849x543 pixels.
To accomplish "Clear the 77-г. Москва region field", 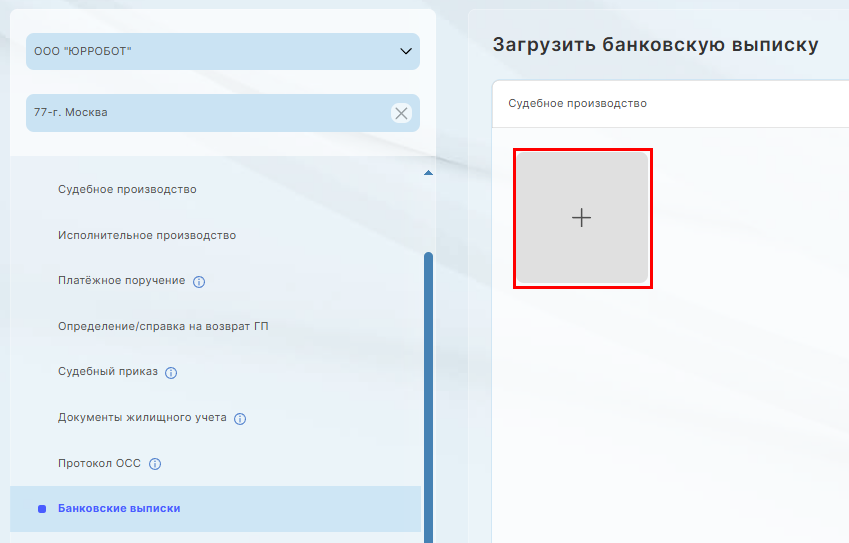I will [x=401, y=113].
